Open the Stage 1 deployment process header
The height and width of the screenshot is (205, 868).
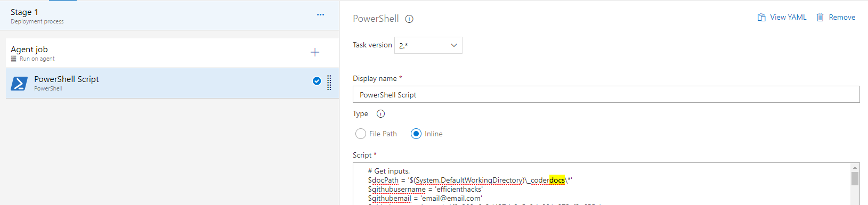pos(169,15)
